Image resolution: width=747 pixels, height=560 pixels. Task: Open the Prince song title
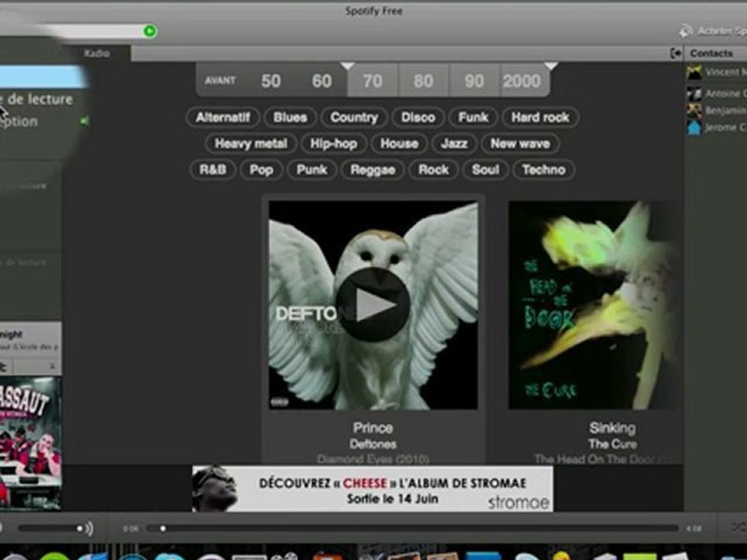373,428
